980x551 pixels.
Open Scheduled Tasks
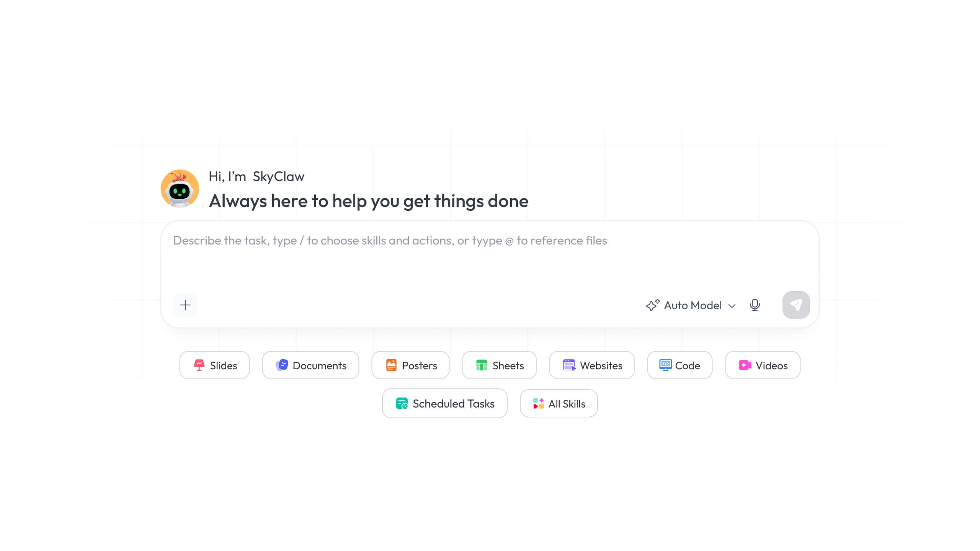(445, 404)
